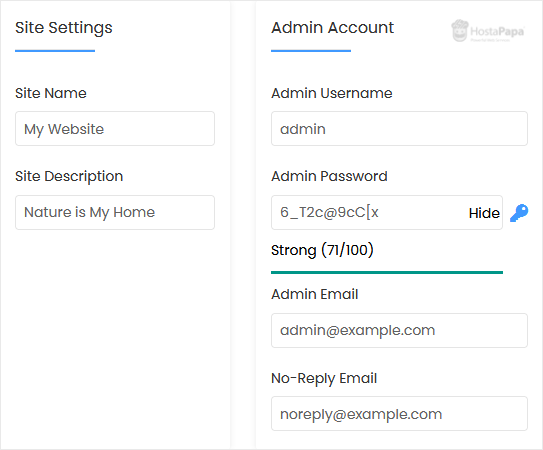Click the Admin Username label

tap(331, 93)
